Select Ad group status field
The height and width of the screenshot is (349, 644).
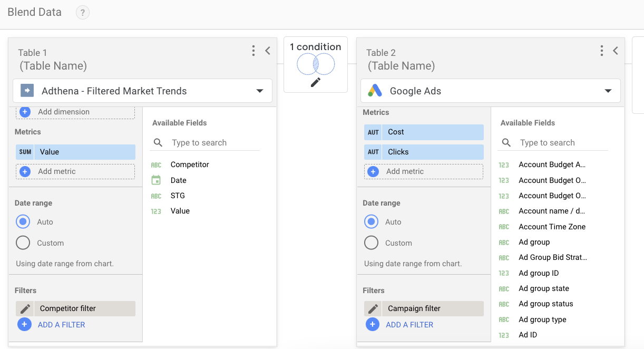pos(545,304)
